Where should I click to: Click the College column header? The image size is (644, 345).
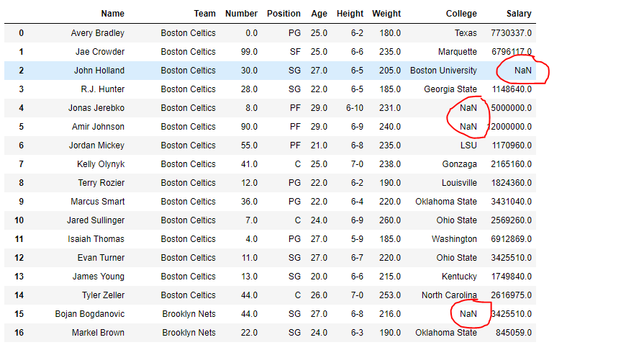[461, 14]
